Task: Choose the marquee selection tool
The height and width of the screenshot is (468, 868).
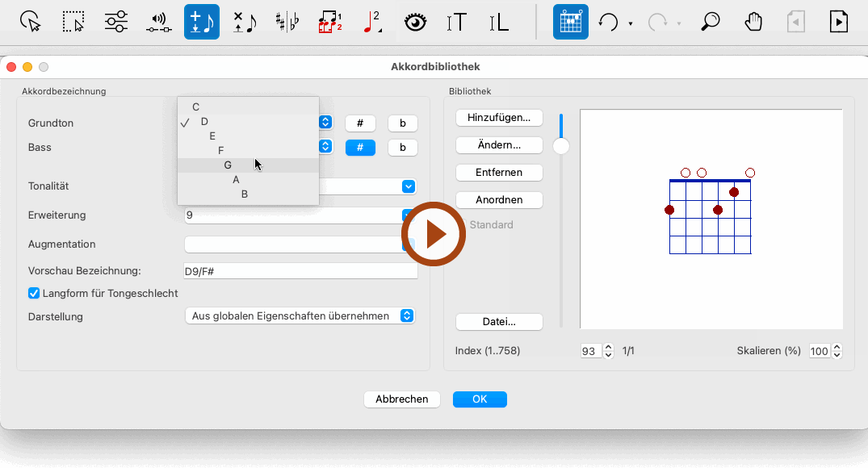Action: (74, 22)
